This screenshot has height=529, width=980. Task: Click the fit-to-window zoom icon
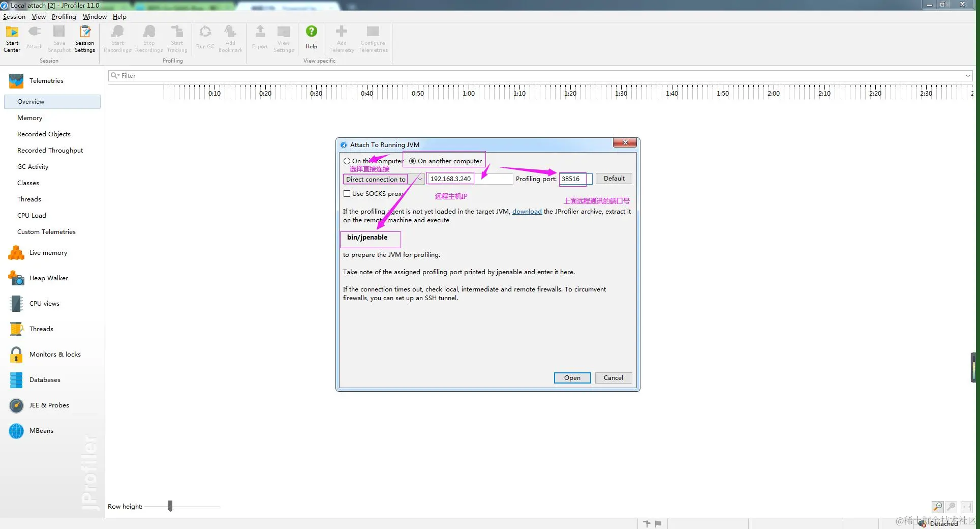(966, 507)
